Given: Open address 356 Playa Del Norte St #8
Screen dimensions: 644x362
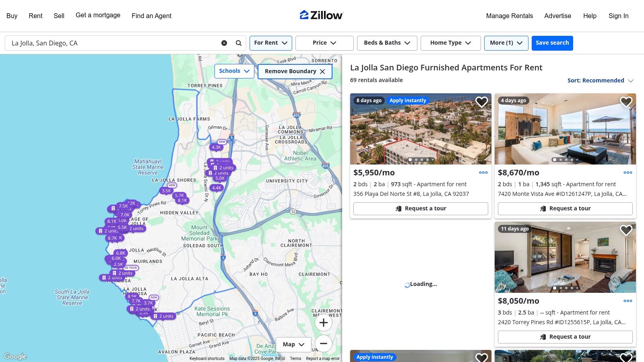Looking at the screenshot, I should pos(411,194).
